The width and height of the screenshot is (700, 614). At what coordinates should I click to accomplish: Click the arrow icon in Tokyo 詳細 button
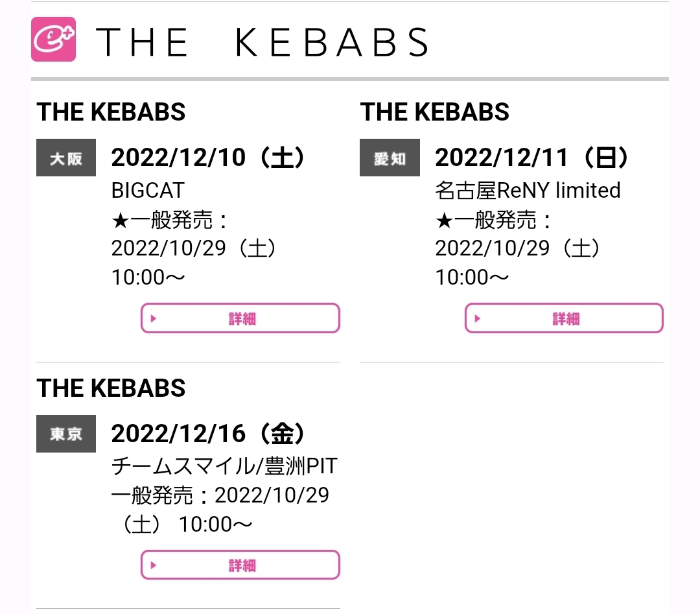coord(154,565)
